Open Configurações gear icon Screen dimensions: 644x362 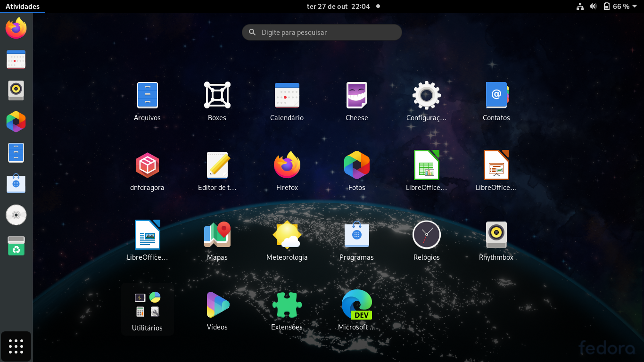coord(426,95)
